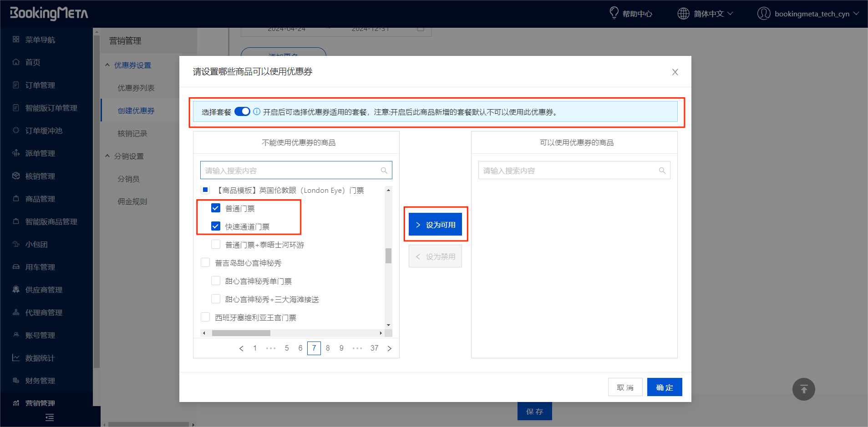Open the 简体中文 language dropdown
This screenshot has width=868, height=427.
[x=713, y=14]
